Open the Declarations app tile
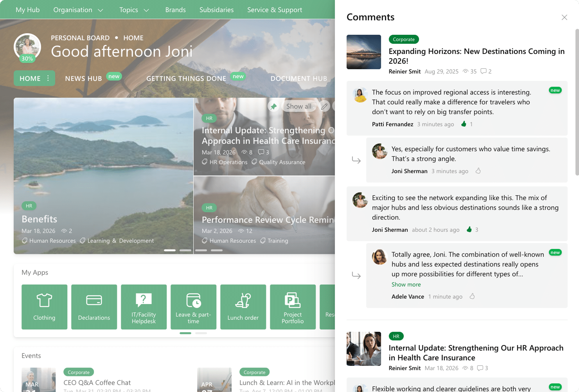This screenshot has height=392, width=579. [94, 307]
